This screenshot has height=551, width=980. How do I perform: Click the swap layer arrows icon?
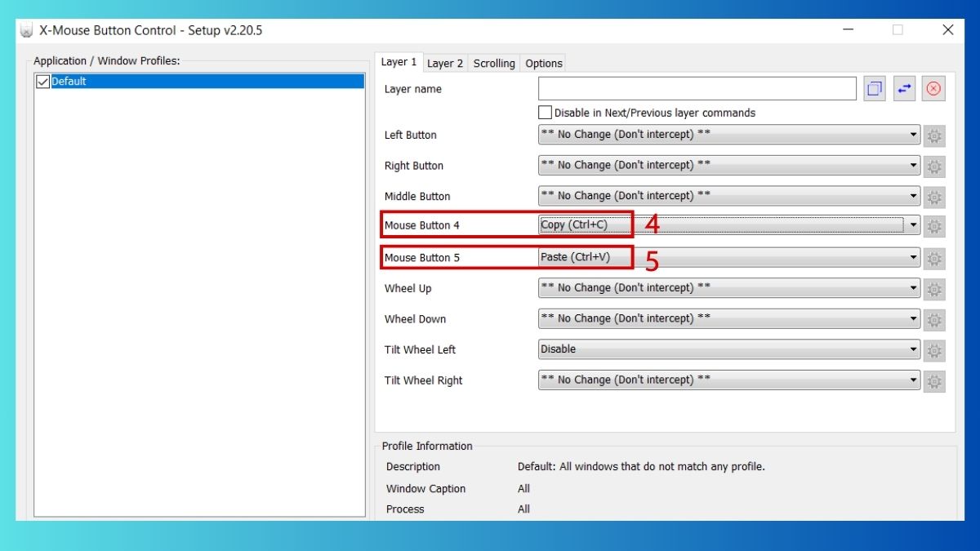pos(904,89)
